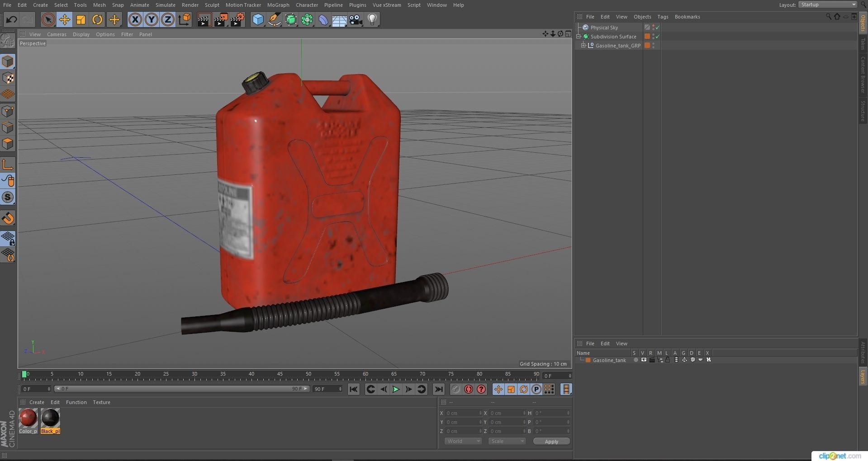Open viewport Display menu
The height and width of the screenshot is (461, 868).
tap(81, 34)
